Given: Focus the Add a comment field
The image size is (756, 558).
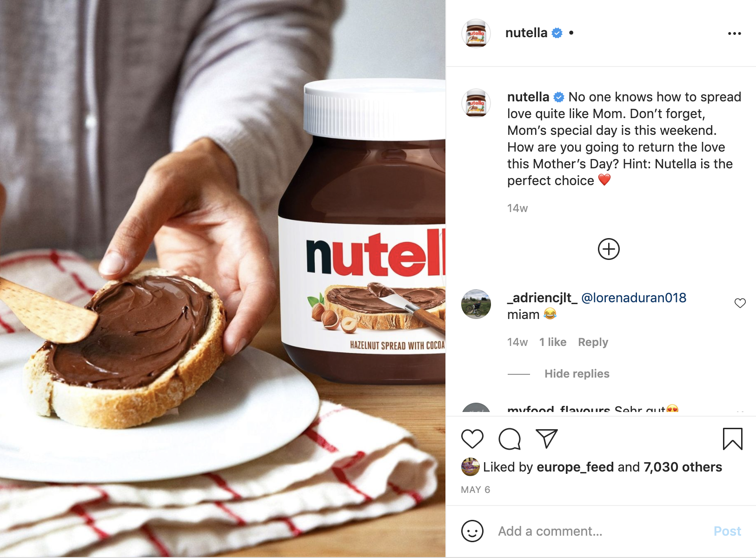Looking at the screenshot, I should 600,531.
